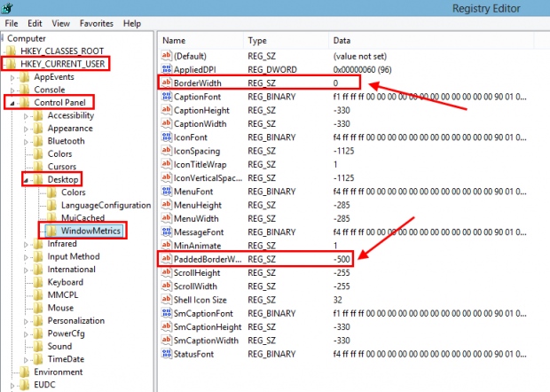Select the Sound key in tree
550x392 pixels.
[59, 347]
